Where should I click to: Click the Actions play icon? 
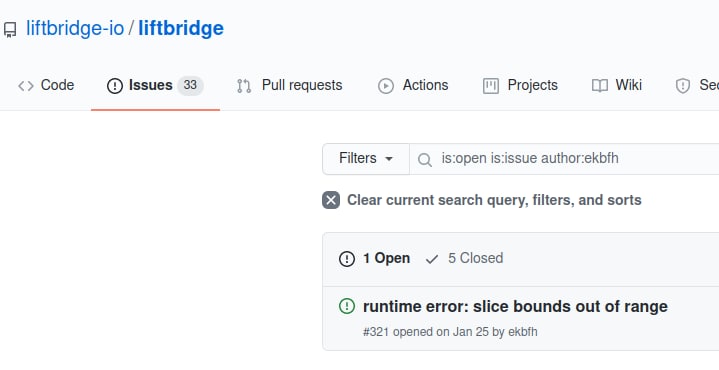click(386, 86)
